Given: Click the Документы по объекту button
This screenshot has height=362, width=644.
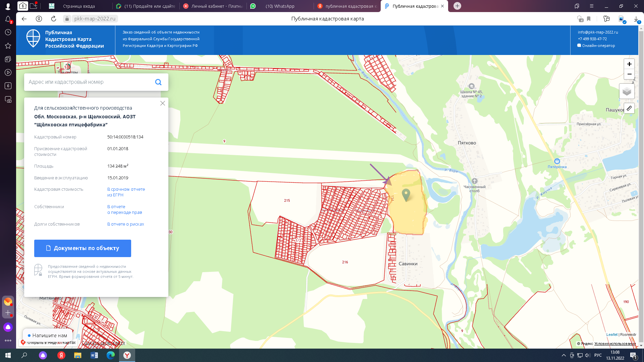Looking at the screenshot, I should (83, 248).
